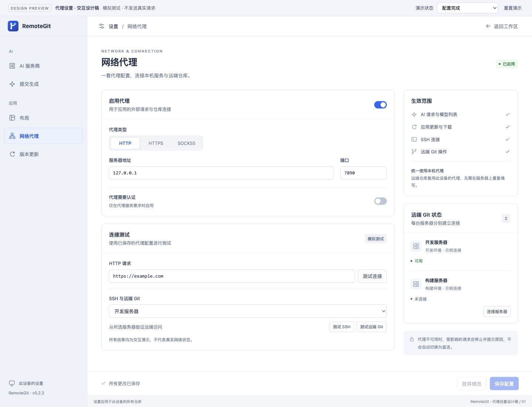Click the checkmark next to AI 请求与模型列表
Image resolution: width=532 pixels, height=407 pixels.
508,115
